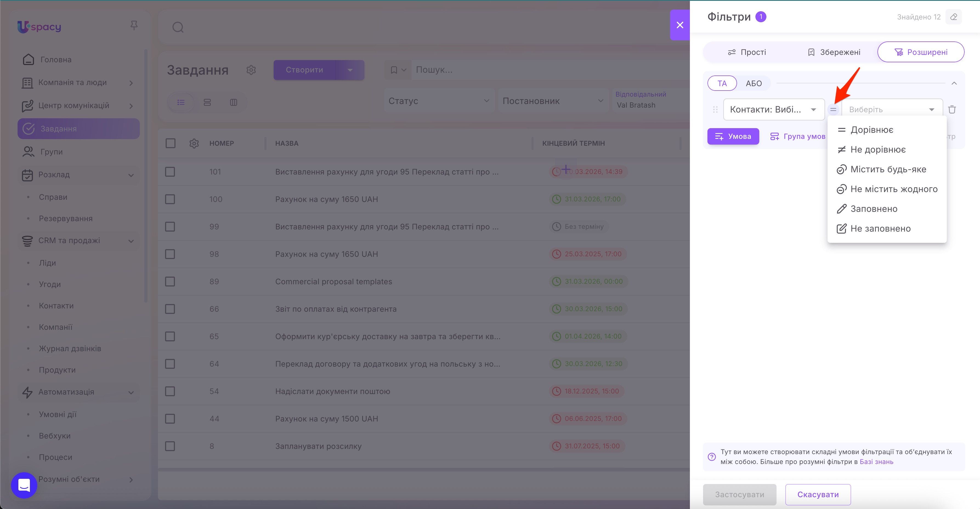Tick the checkbox for task 89

pos(170,282)
